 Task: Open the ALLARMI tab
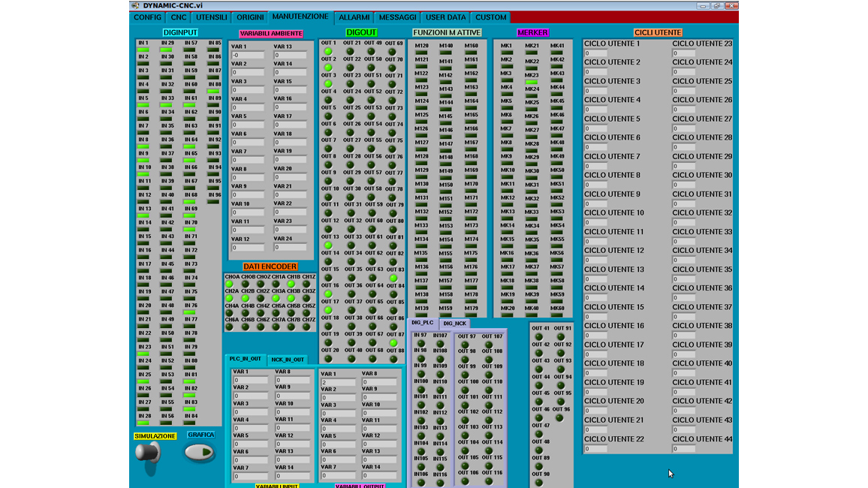click(x=354, y=17)
